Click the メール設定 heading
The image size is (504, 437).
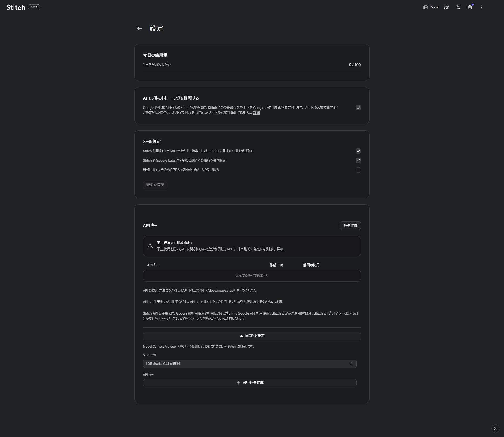[152, 141]
